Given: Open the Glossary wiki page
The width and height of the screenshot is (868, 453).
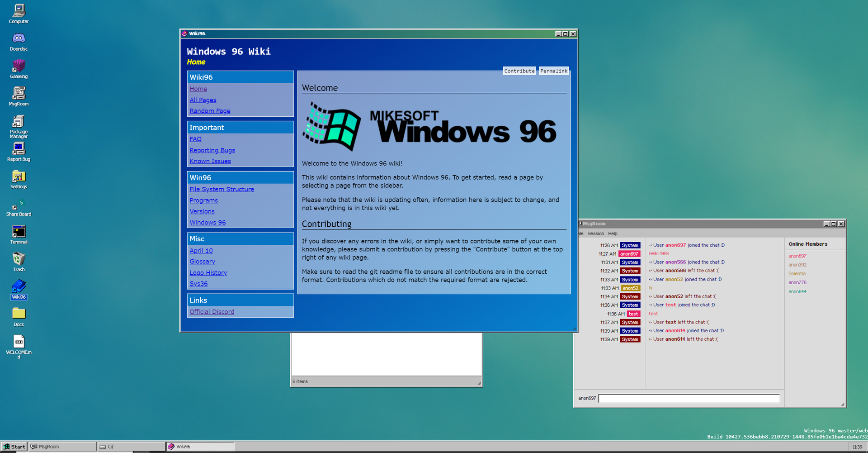Looking at the screenshot, I should [x=202, y=261].
